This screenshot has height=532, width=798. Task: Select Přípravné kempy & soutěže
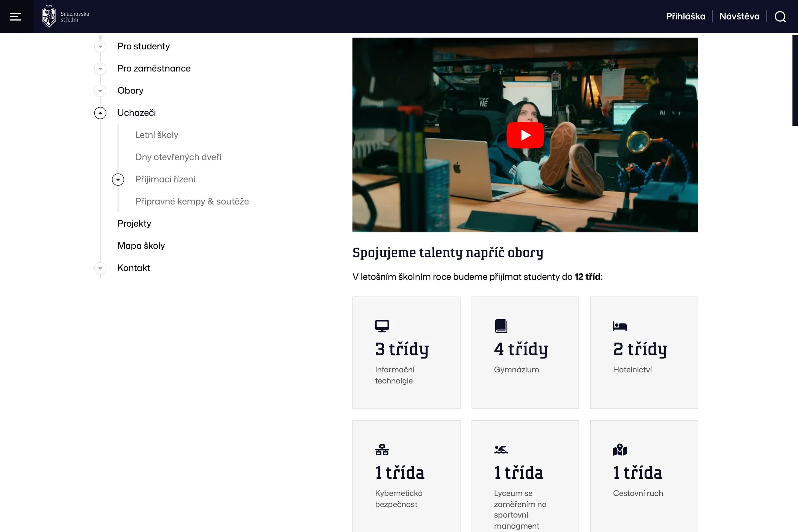192,201
